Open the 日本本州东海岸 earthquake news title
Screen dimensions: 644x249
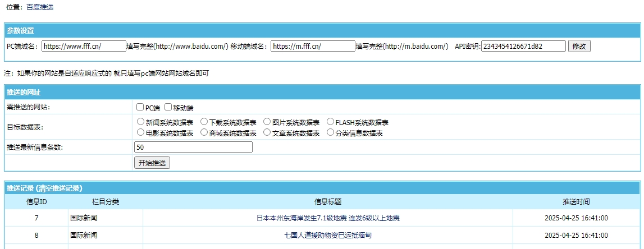(328, 218)
